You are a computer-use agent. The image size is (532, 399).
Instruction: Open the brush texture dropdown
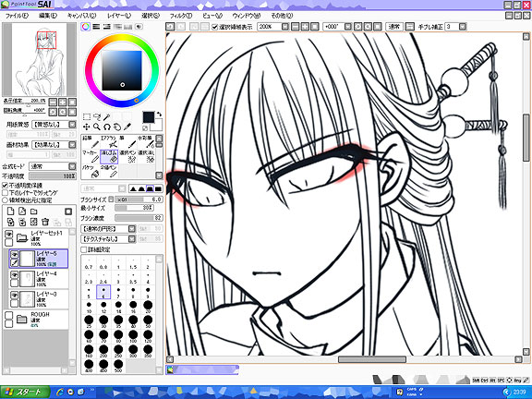click(132, 239)
